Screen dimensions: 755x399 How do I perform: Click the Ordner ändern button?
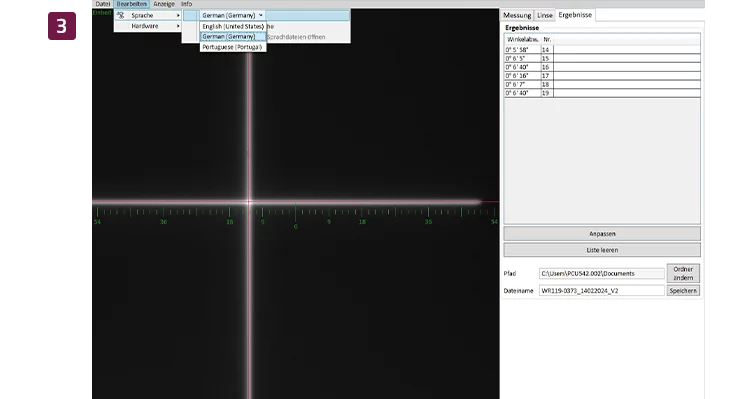pos(683,273)
